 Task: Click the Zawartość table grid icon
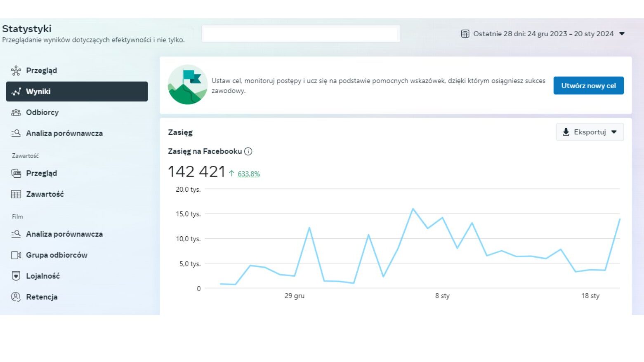16,194
